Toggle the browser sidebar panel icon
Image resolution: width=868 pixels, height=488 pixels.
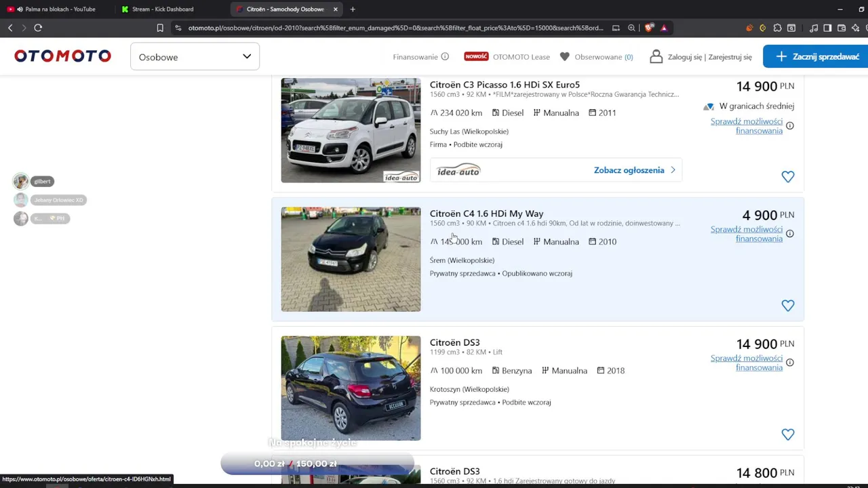[x=827, y=28]
